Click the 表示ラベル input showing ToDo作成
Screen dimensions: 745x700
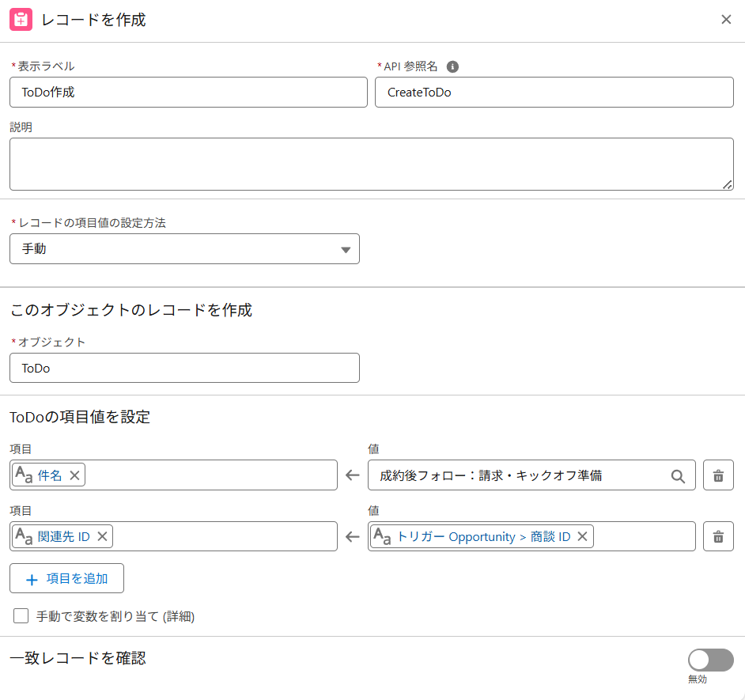tap(187, 92)
